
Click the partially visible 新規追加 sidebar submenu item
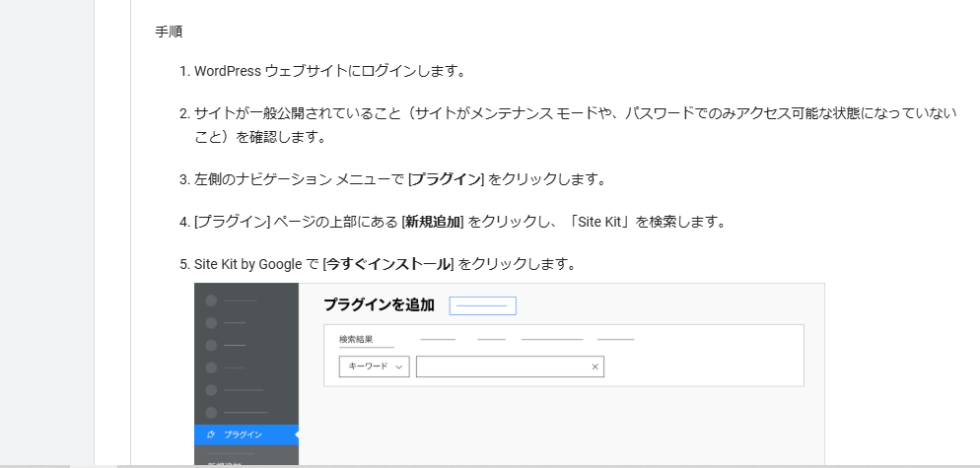click(x=225, y=463)
